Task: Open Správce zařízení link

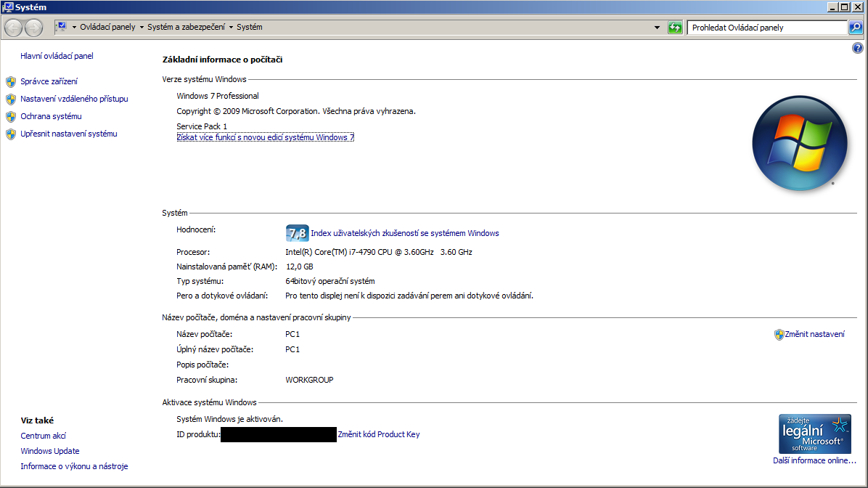Action: point(49,81)
